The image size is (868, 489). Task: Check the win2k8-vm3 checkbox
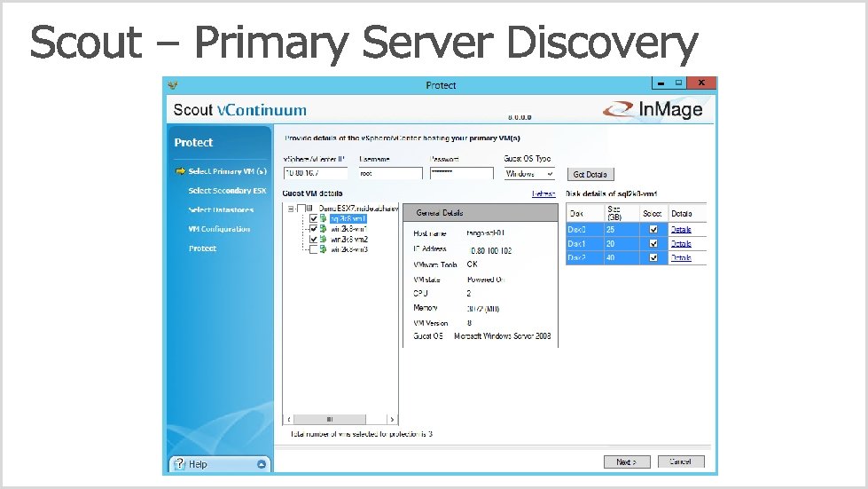coord(313,249)
